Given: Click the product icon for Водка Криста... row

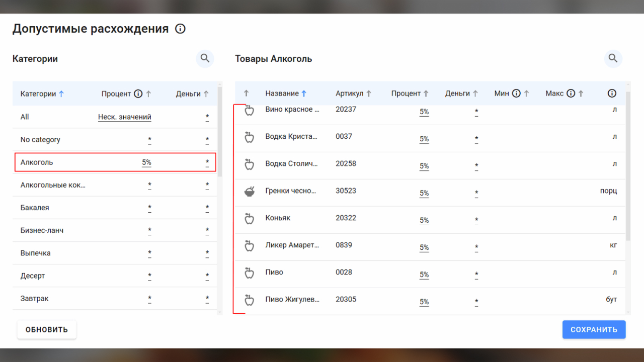Looking at the screenshot, I should [x=249, y=137].
